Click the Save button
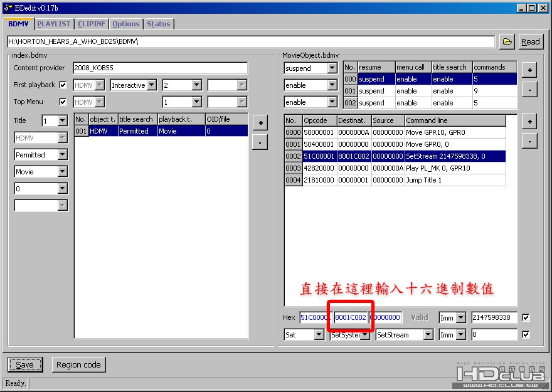Image resolution: width=552 pixels, height=392 pixels. (x=25, y=364)
